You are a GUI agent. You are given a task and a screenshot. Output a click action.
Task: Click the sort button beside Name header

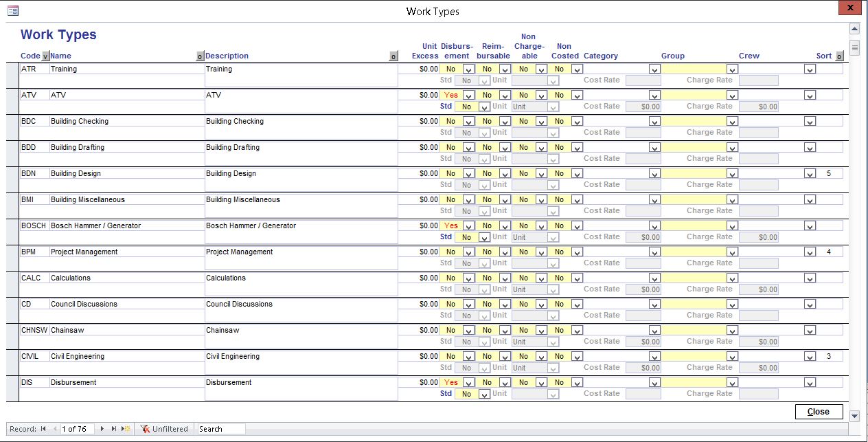tap(200, 56)
